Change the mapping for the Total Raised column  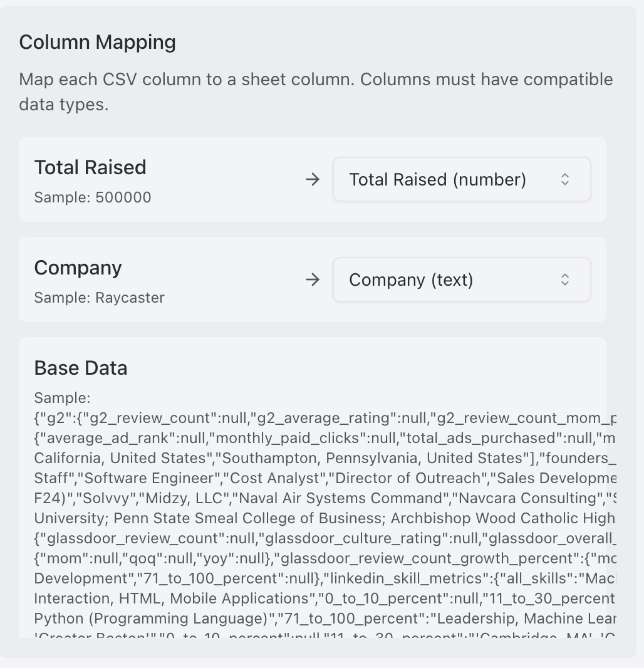pos(461,179)
